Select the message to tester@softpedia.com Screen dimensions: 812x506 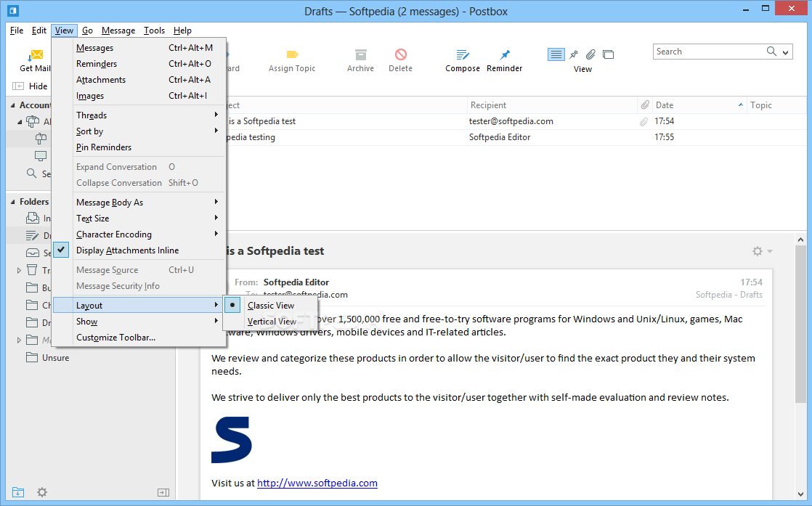coord(516,121)
